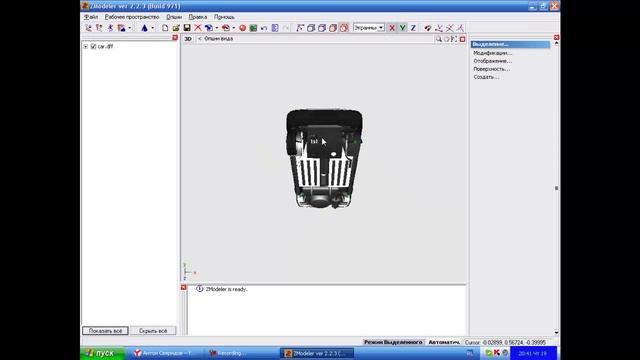Screen dimensions: 640x360
Task: Open the Опции menu
Action: pos(174,17)
